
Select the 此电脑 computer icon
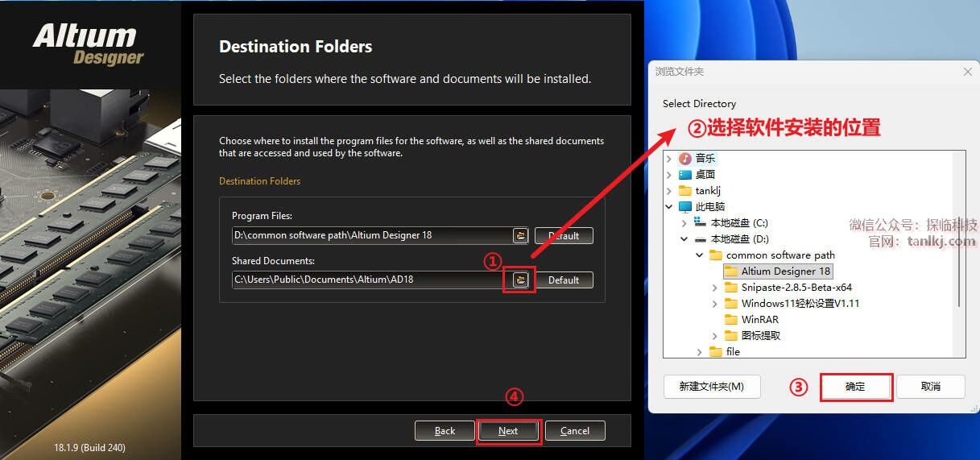(685, 207)
